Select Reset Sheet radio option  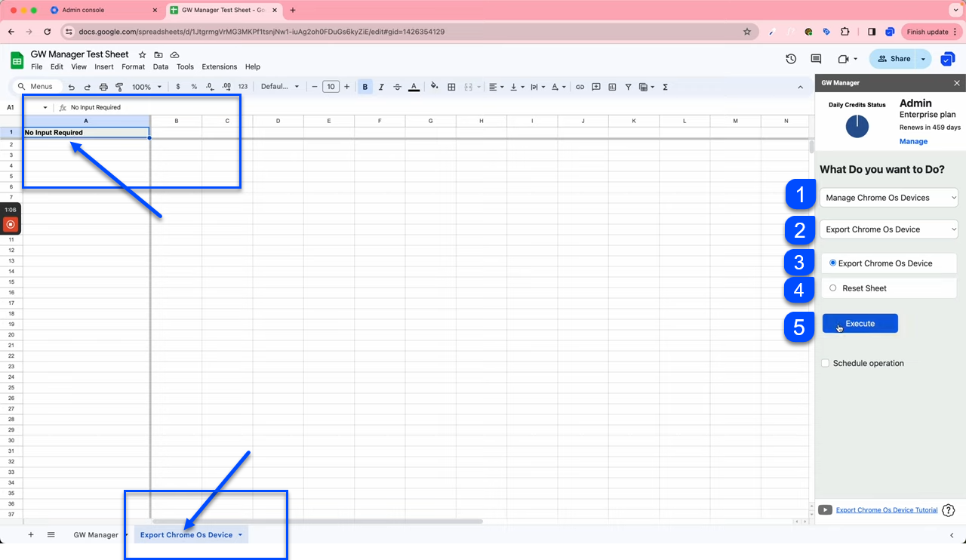[833, 288]
